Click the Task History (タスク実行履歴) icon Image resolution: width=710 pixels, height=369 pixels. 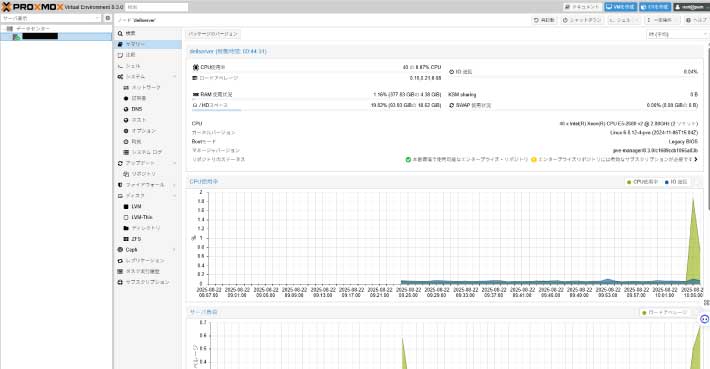coord(120,272)
